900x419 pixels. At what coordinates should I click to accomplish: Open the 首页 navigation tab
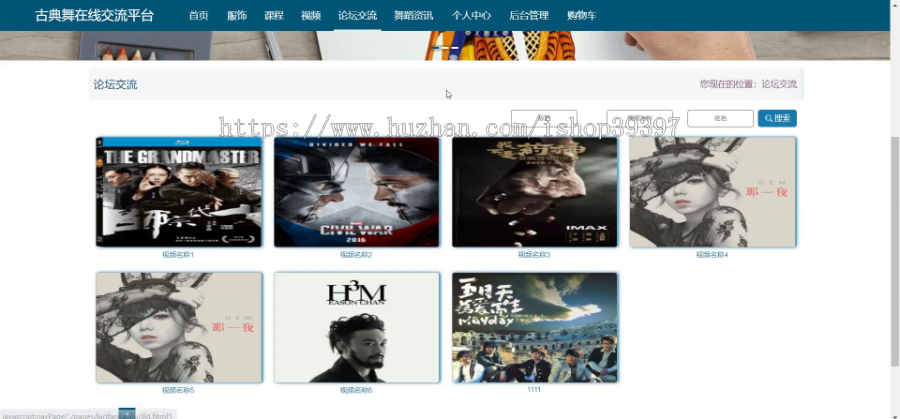[198, 15]
